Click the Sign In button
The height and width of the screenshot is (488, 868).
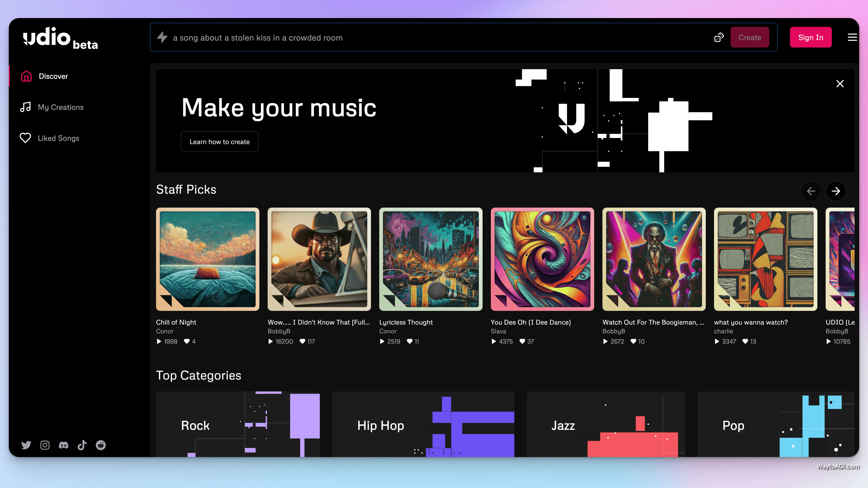[810, 37]
